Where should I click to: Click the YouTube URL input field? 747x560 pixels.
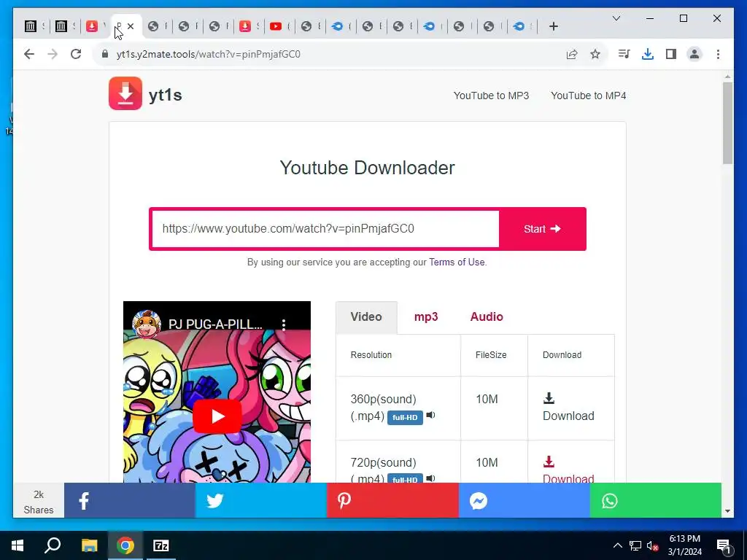tap(325, 229)
